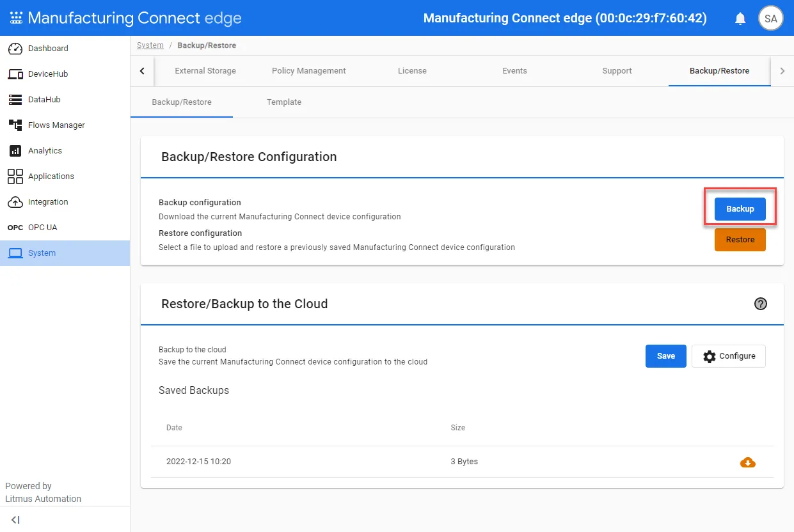
Task: Navigate to Integration in the sidebar
Action: [x=65, y=202]
